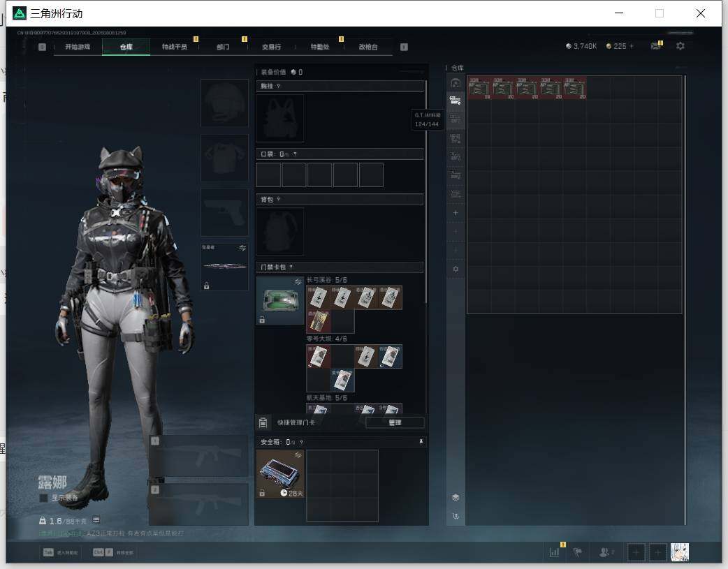Open the mail/notification icon beside settings
The image size is (728, 569).
(x=655, y=46)
